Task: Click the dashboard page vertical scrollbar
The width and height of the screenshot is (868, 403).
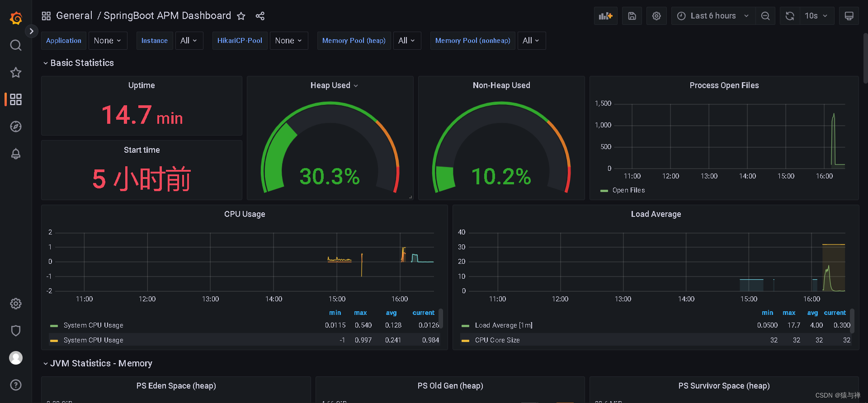Action: tap(865, 59)
